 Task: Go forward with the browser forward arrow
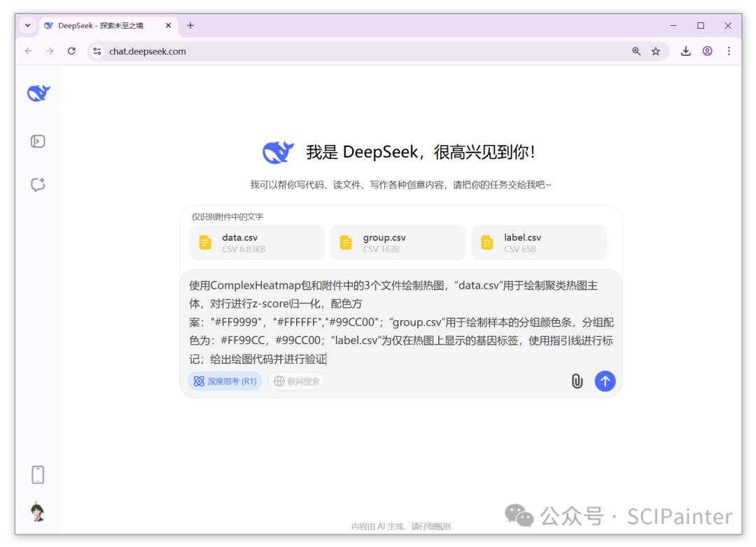coord(50,51)
